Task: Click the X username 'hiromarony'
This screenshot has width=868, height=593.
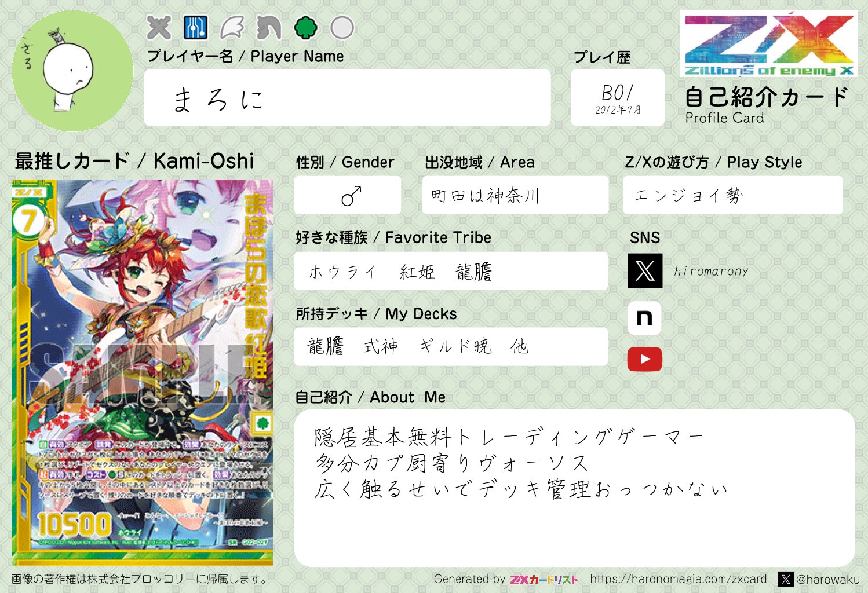Action: 711,271
